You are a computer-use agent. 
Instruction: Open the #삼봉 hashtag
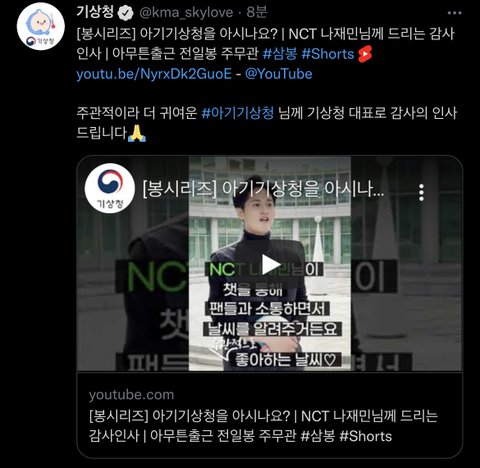pyautogui.click(x=280, y=54)
